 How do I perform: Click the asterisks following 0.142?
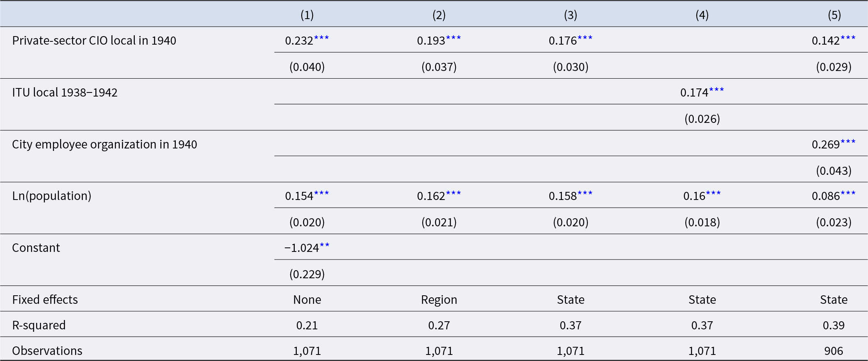click(x=848, y=38)
